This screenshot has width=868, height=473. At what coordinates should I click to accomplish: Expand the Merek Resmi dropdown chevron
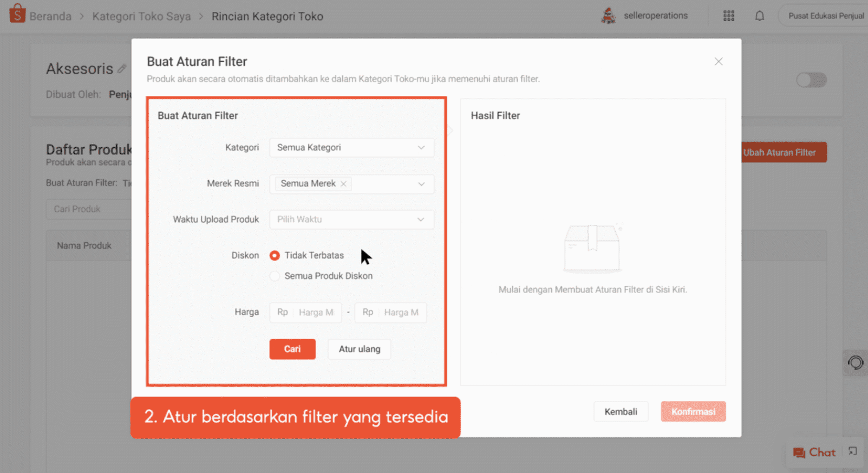[x=421, y=184]
